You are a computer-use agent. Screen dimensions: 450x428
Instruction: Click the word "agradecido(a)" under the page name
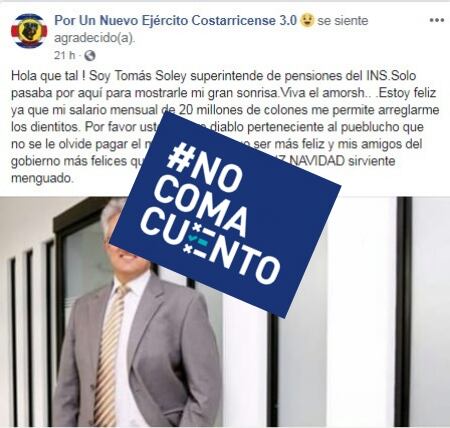tap(95, 38)
